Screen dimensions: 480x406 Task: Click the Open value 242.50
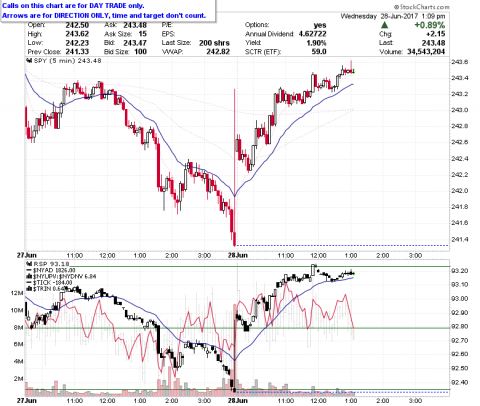point(77,25)
